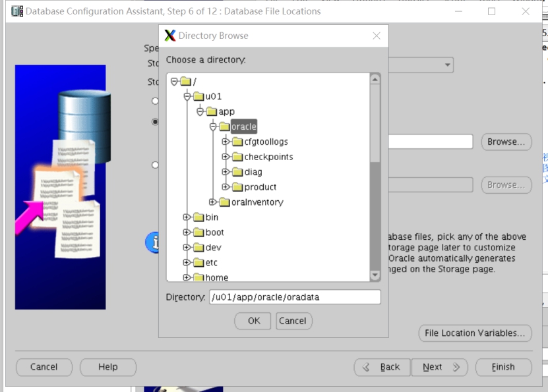Select the diag folder icon
This screenshot has width=548, height=392.
(x=237, y=172)
